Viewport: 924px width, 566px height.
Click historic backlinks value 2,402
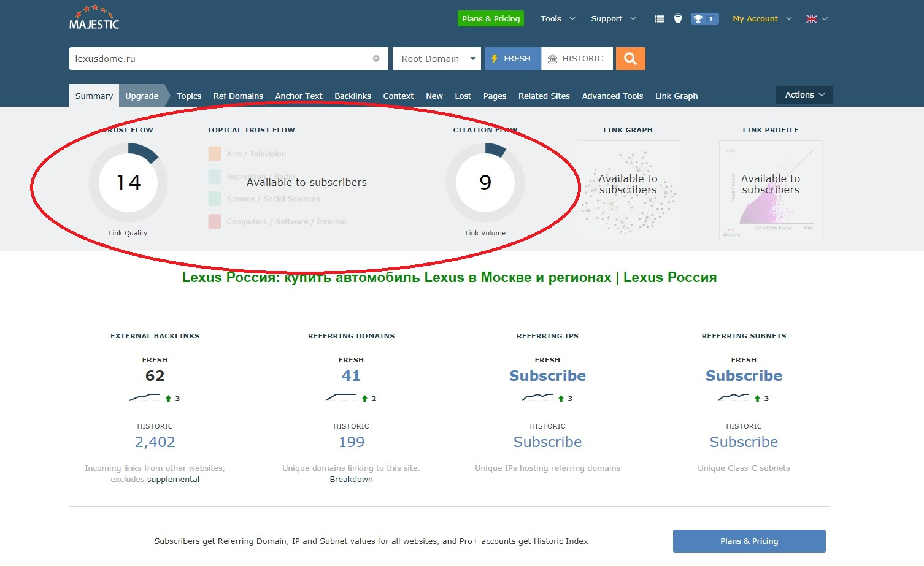155,442
